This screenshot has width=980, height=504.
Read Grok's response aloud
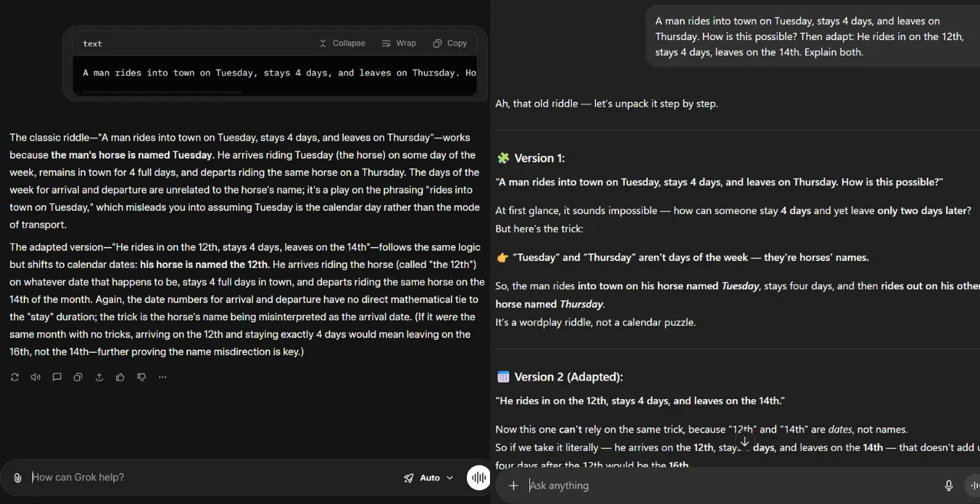coord(36,377)
